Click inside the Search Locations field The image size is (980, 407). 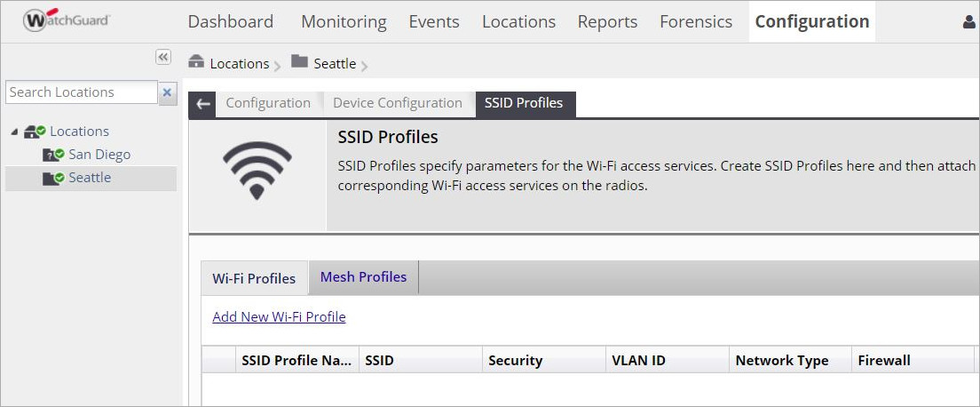coord(81,92)
